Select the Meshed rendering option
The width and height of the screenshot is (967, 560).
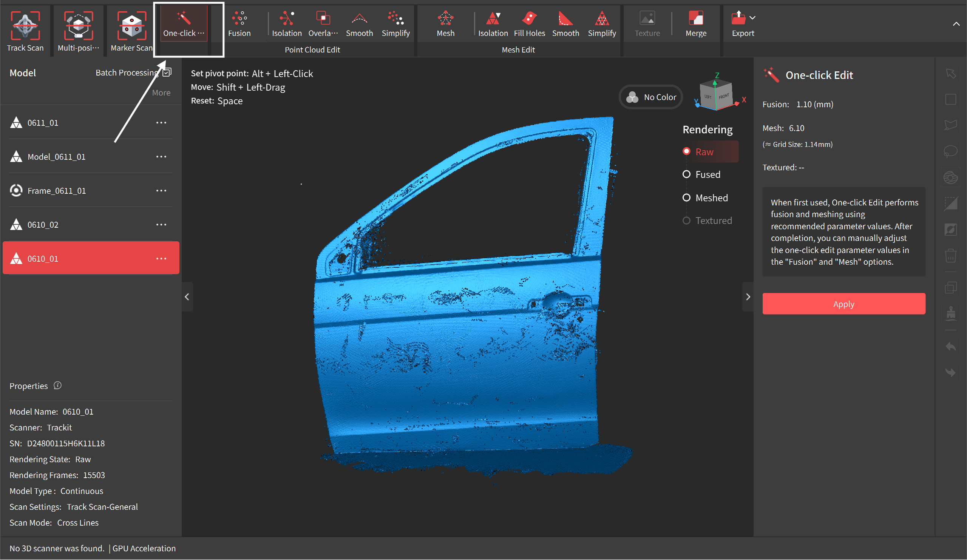click(705, 198)
